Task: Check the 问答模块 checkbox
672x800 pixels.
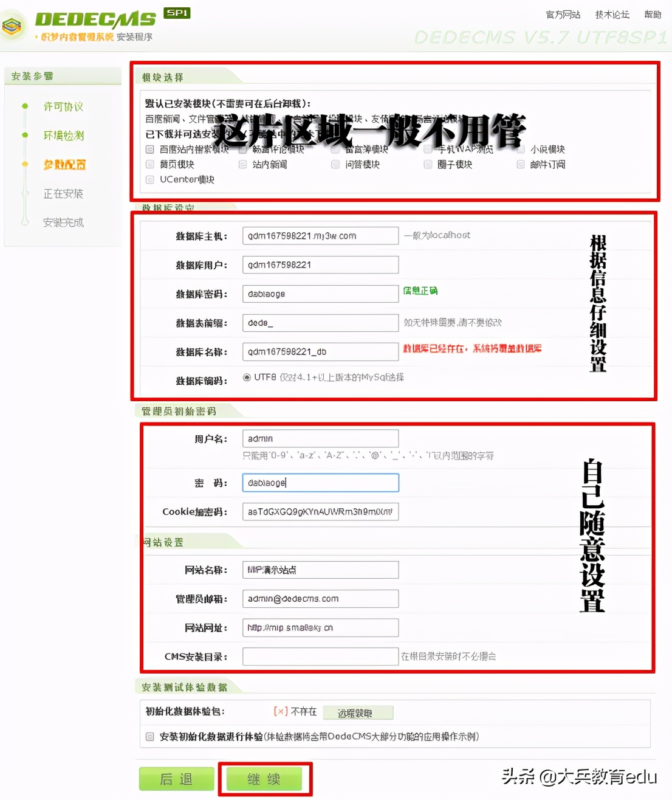Action: tap(335, 164)
